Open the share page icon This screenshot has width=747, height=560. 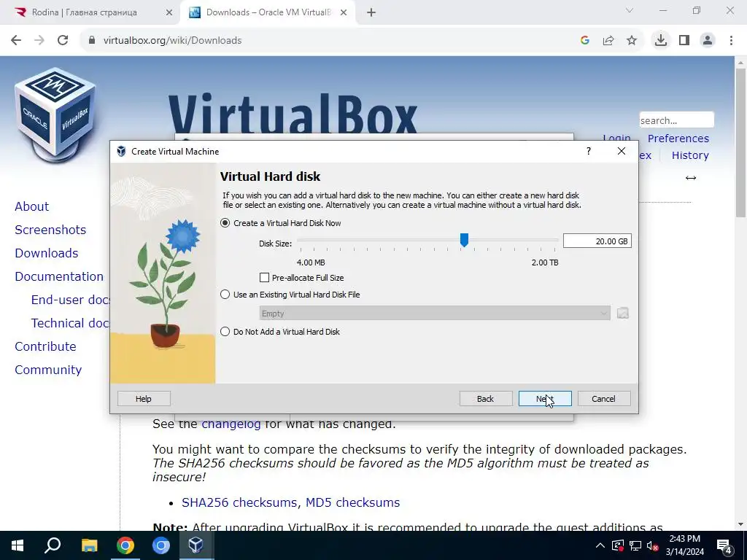(x=608, y=41)
